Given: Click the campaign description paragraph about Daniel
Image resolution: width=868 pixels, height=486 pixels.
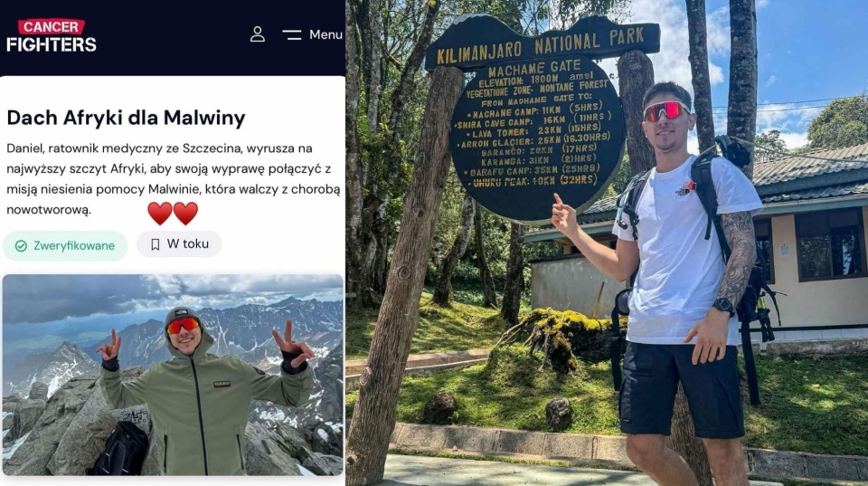Looking at the screenshot, I should pyautogui.click(x=174, y=179).
